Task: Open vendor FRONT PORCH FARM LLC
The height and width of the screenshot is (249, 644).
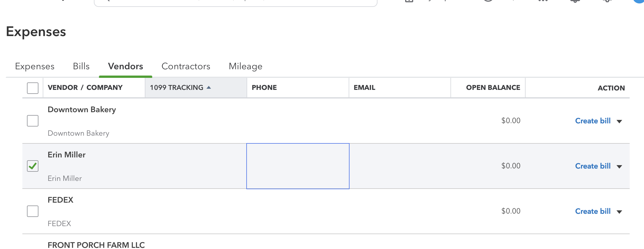Action: [x=96, y=245]
